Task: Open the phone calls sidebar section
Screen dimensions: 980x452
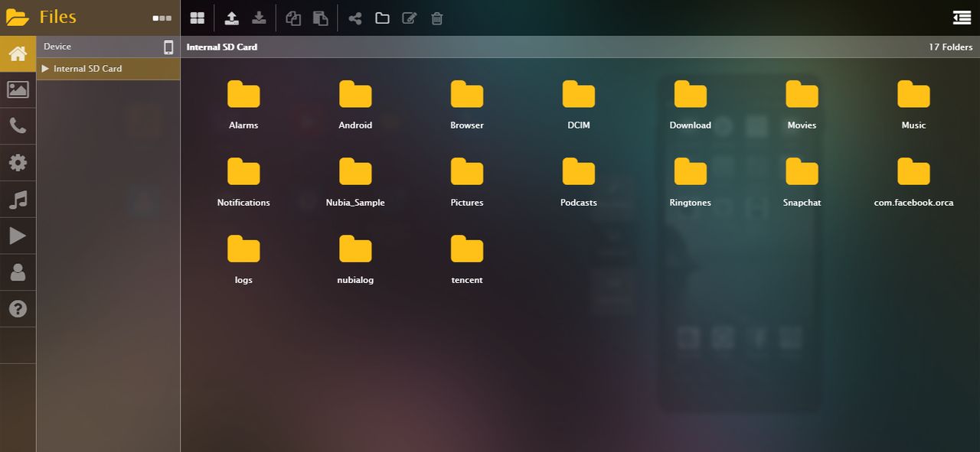Action: click(x=18, y=126)
